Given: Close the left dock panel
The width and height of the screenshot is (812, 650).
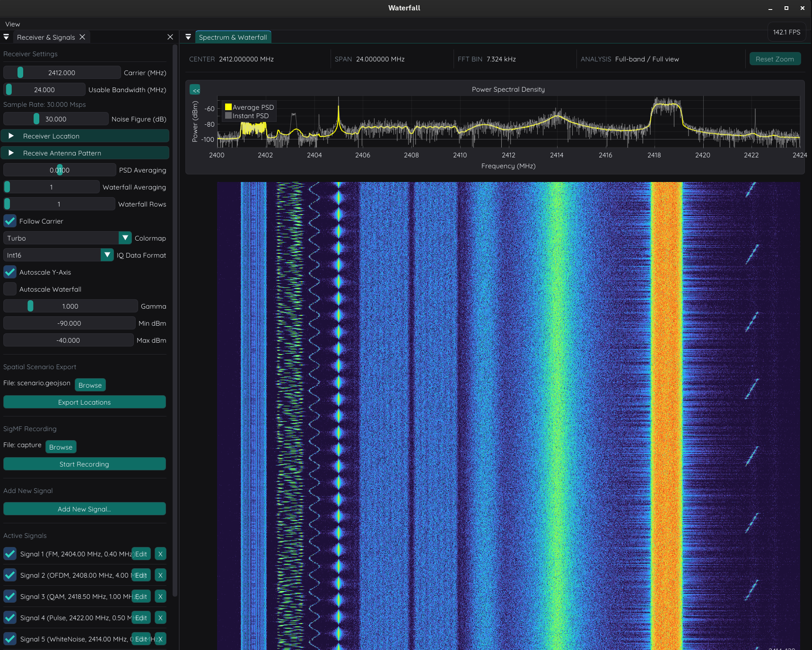Looking at the screenshot, I should point(170,37).
